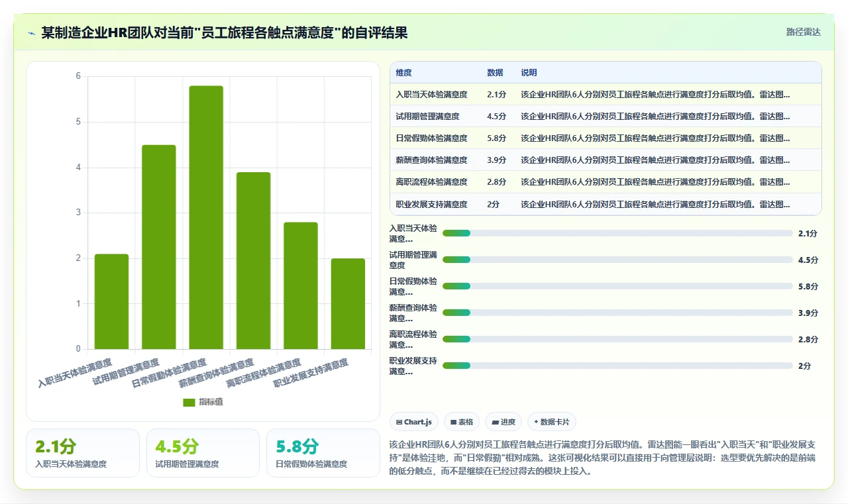This screenshot has width=848, height=504.
Task: Select the 入职当天体验满意度 table row
Action: [606, 95]
